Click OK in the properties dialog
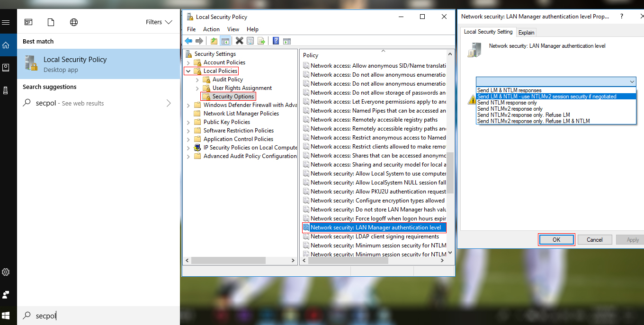 556,240
